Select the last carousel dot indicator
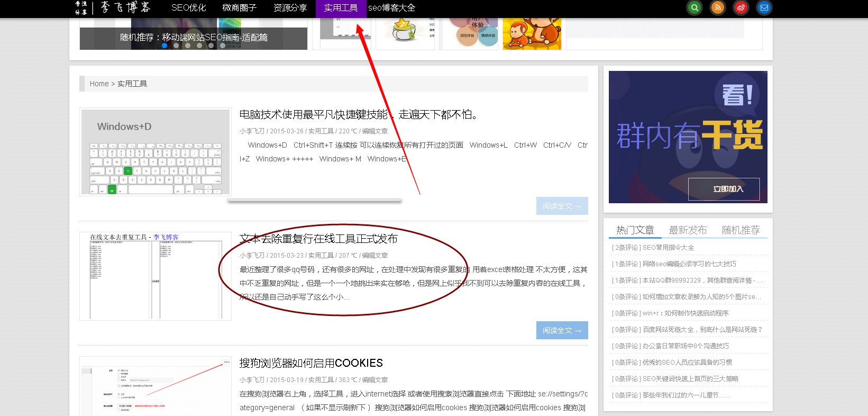 pyautogui.click(x=223, y=46)
